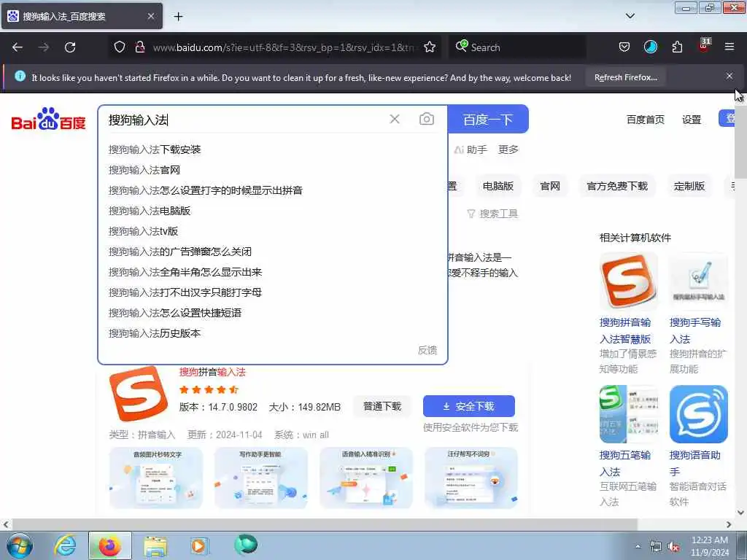Open the Windows Start button
Viewport: 747px width, 560px height.
coord(20,545)
